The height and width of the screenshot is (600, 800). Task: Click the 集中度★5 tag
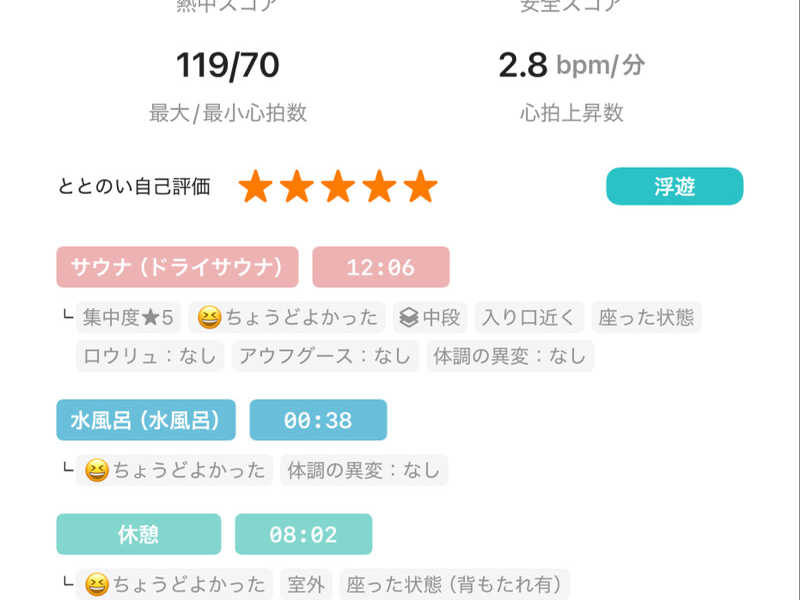pyautogui.click(x=128, y=318)
